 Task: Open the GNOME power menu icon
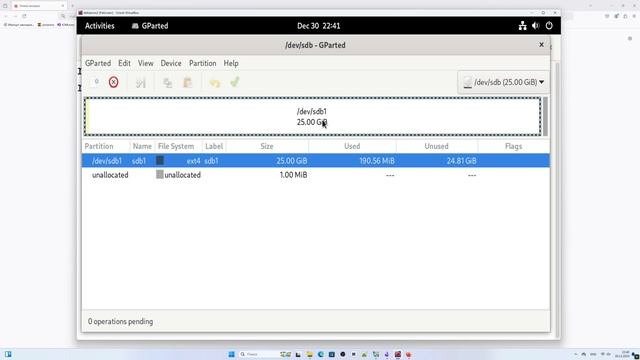549,26
